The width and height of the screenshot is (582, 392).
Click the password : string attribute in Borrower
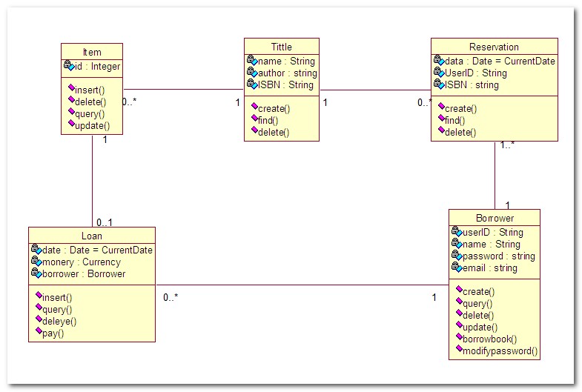pos(498,256)
